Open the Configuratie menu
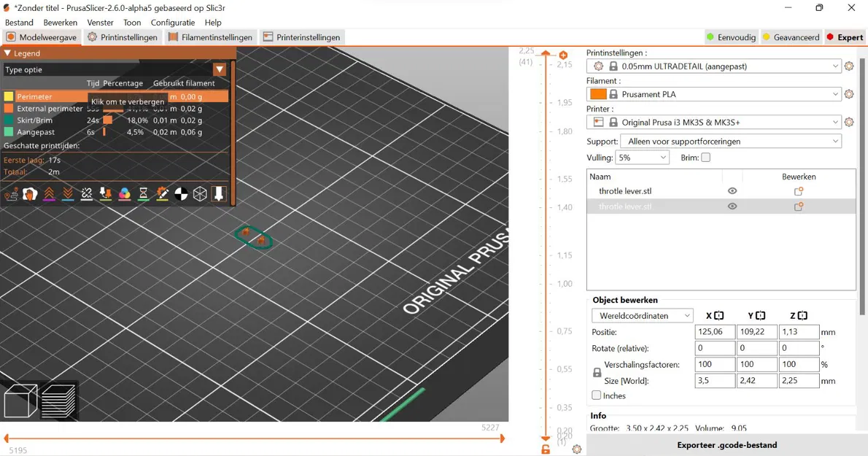 pyautogui.click(x=173, y=23)
